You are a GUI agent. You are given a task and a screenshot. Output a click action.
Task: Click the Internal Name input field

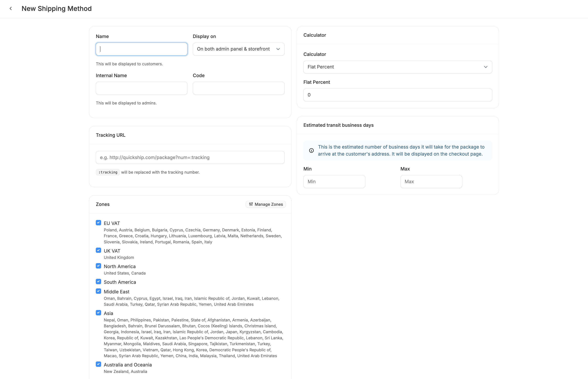pos(142,88)
